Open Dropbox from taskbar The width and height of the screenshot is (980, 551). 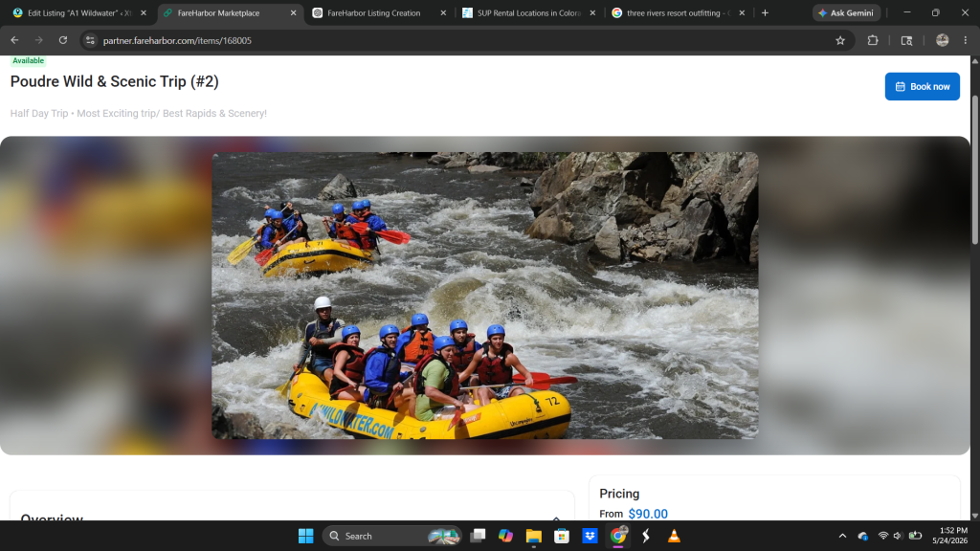pyautogui.click(x=590, y=536)
